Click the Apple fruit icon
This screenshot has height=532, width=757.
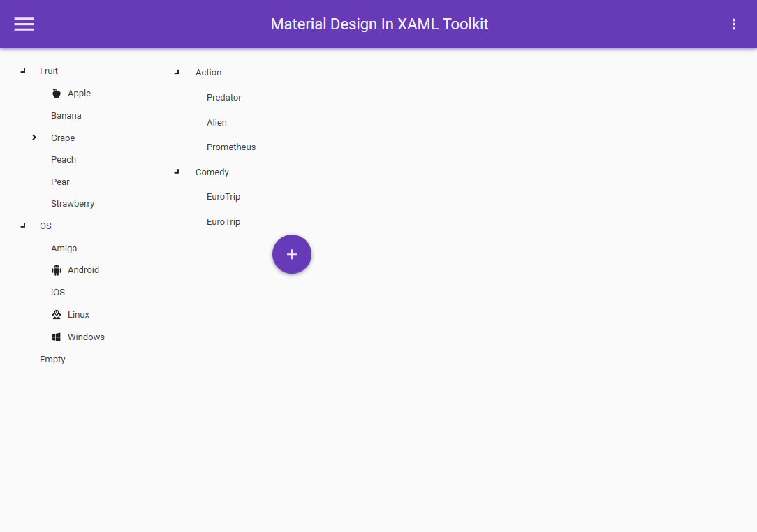point(57,93)
